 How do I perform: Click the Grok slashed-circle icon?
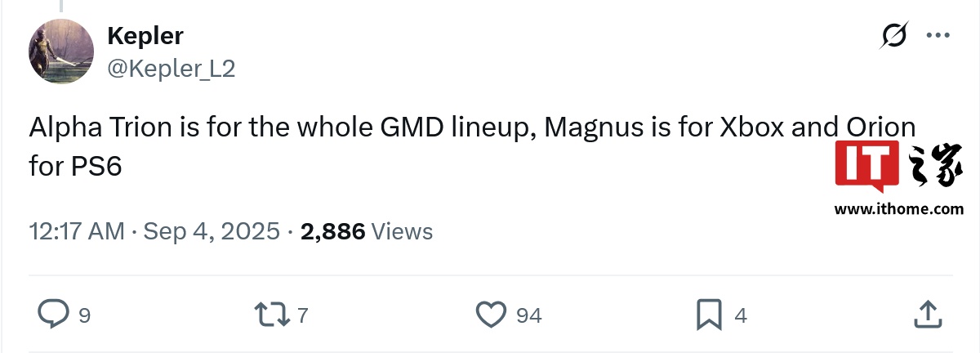click(x=894, y=36)
